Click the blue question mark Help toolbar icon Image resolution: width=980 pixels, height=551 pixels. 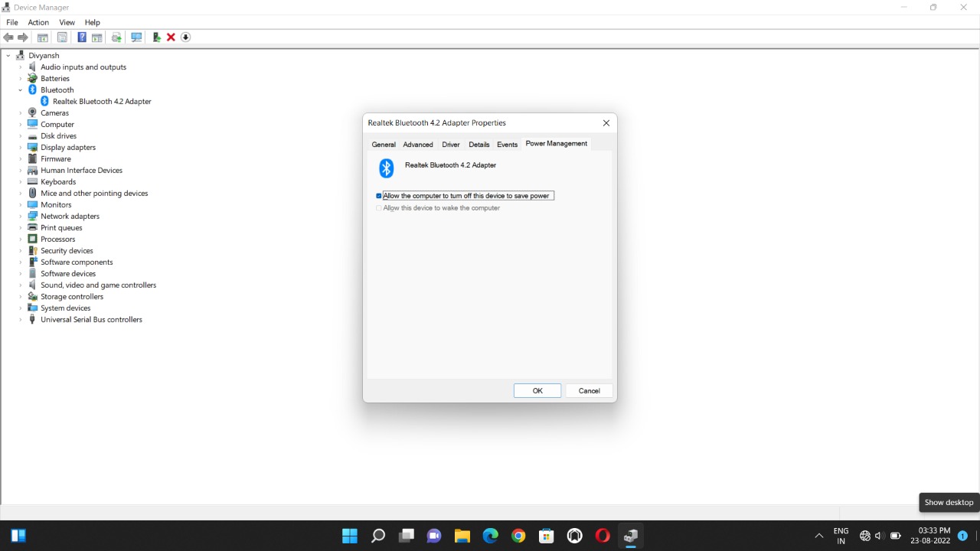(82, 37)
